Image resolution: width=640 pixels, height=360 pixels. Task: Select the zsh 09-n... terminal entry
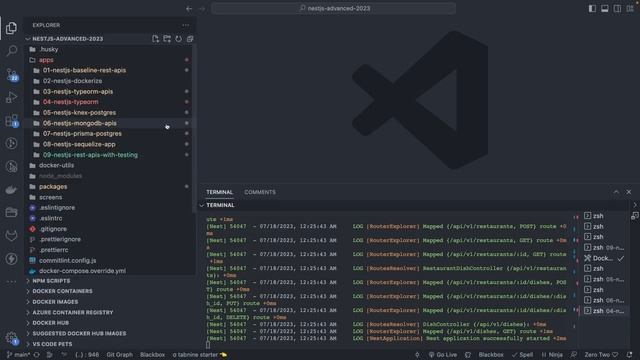click(x=604, y=247)
